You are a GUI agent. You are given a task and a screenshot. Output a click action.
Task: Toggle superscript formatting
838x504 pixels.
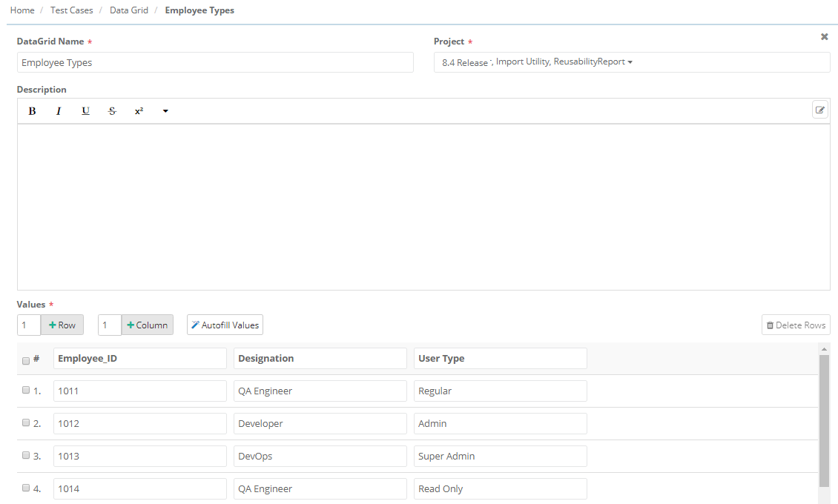tap(139, 111)
